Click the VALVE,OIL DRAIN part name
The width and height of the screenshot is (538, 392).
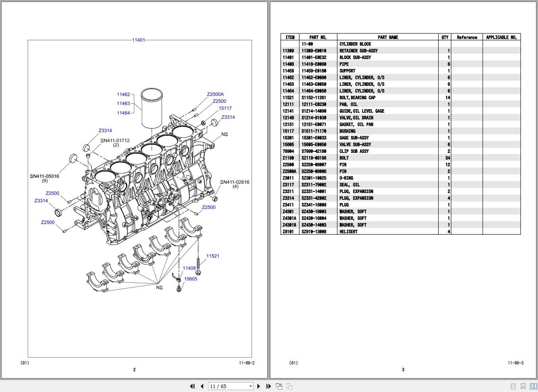point(356,118)
